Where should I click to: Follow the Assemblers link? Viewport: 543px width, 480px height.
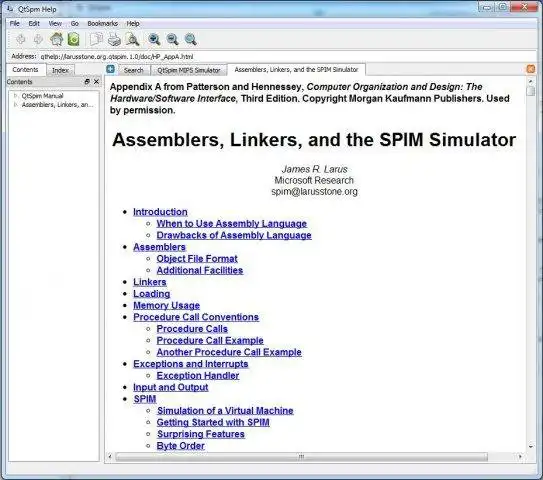point(159,247)
